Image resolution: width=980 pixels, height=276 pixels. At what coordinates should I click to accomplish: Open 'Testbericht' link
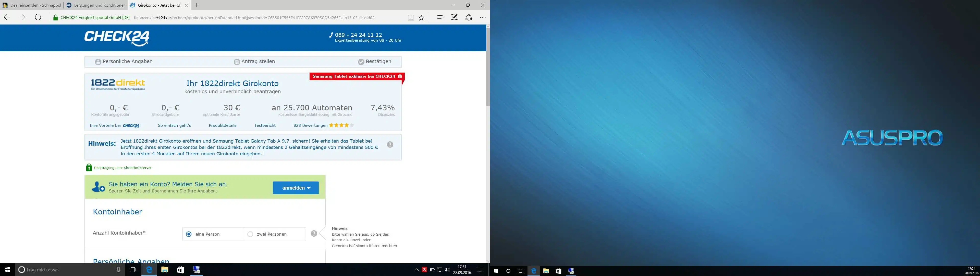[265, 125]
